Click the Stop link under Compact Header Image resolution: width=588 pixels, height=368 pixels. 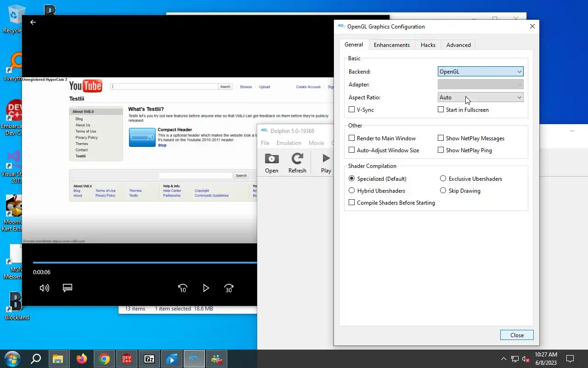point(162,145)
